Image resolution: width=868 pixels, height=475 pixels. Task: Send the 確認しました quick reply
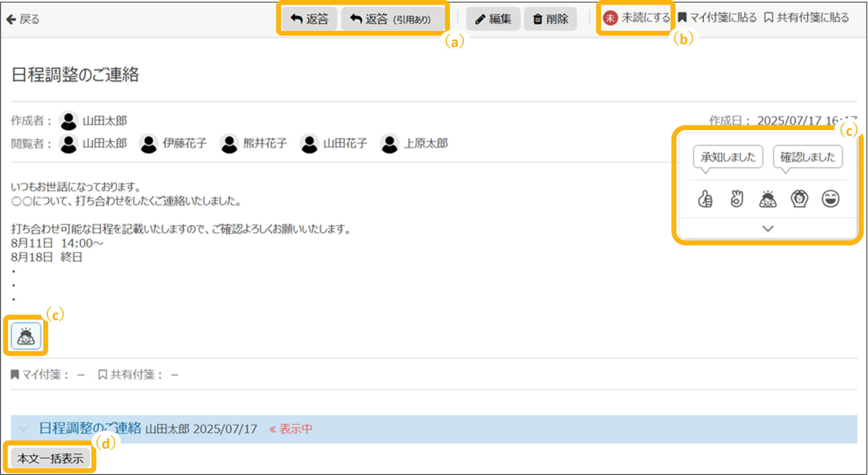tap(808, 157)
